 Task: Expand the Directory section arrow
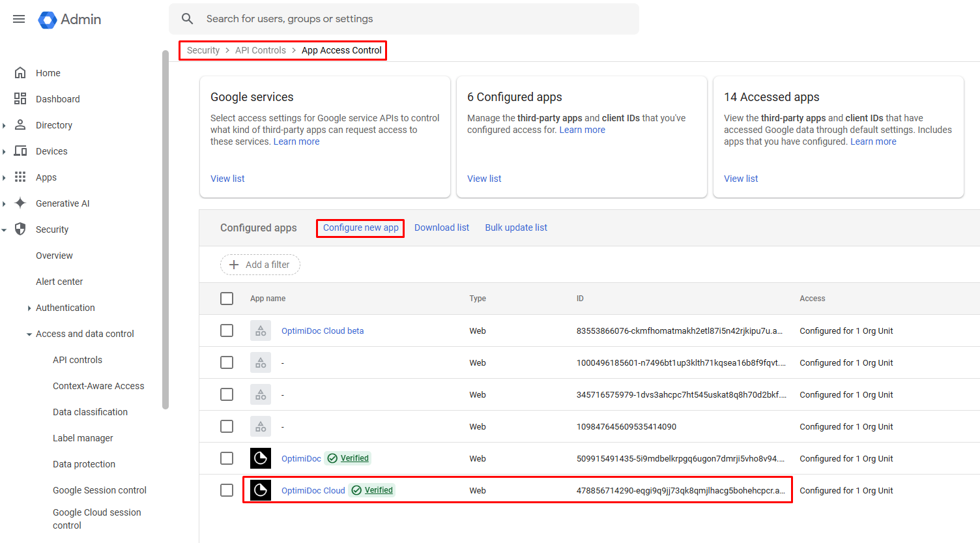click(4, 125)
